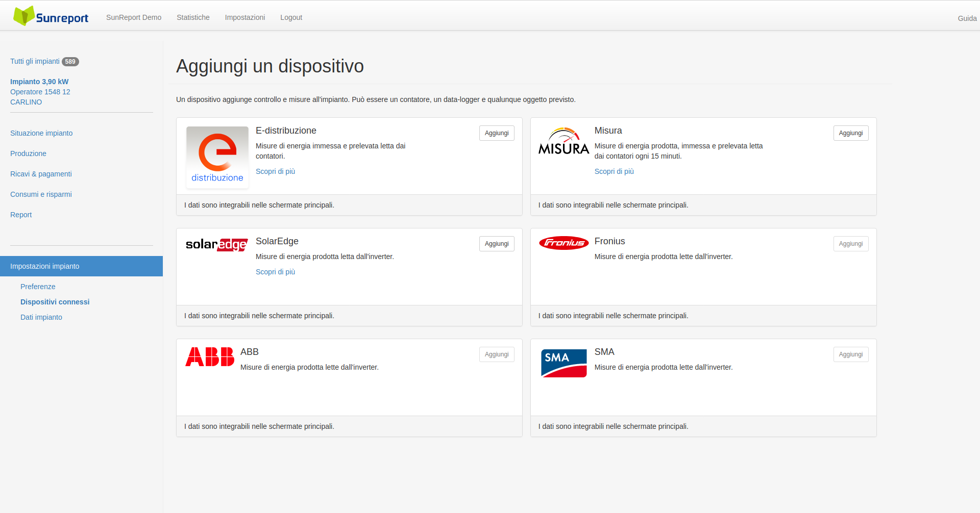Click the ABB logo

[210, 357]
